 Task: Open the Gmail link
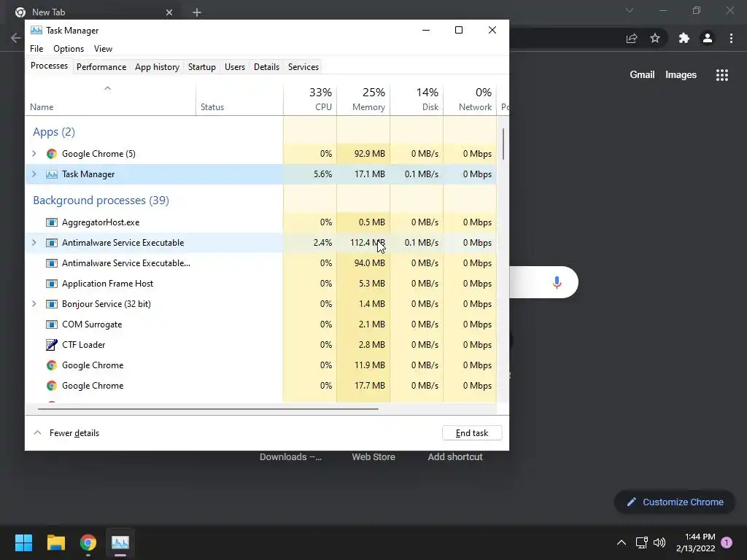(x=642, y=75)
